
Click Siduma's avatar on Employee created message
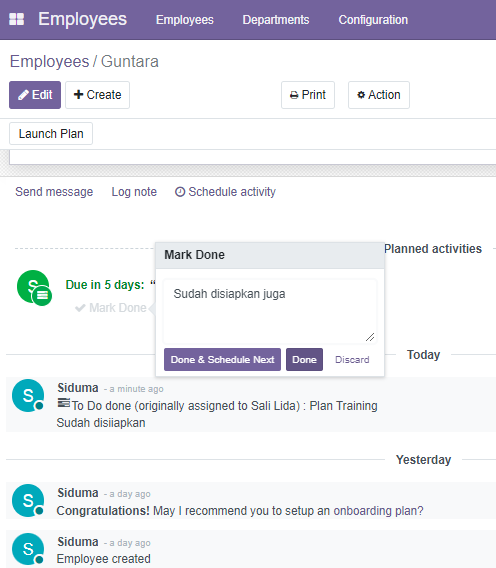click(28, 549)
